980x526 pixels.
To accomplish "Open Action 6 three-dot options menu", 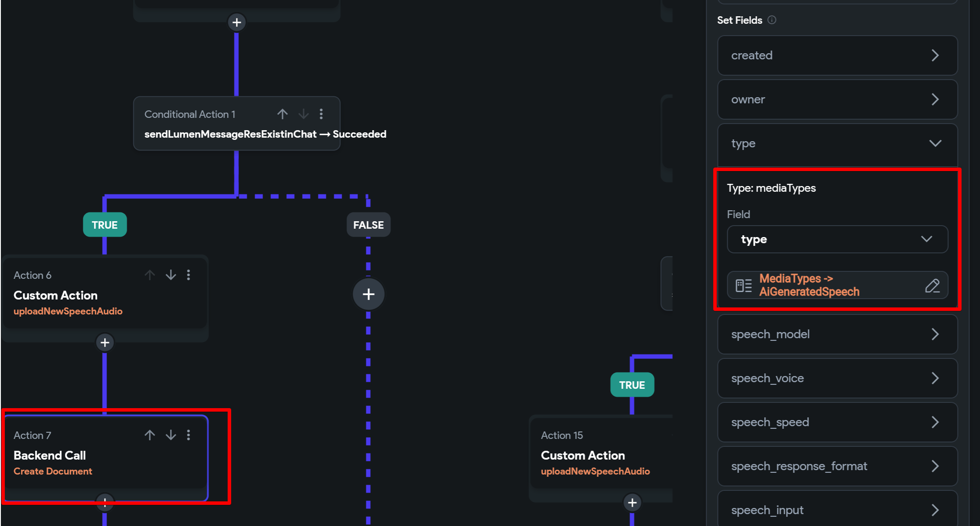I will [x=189, y=275].
